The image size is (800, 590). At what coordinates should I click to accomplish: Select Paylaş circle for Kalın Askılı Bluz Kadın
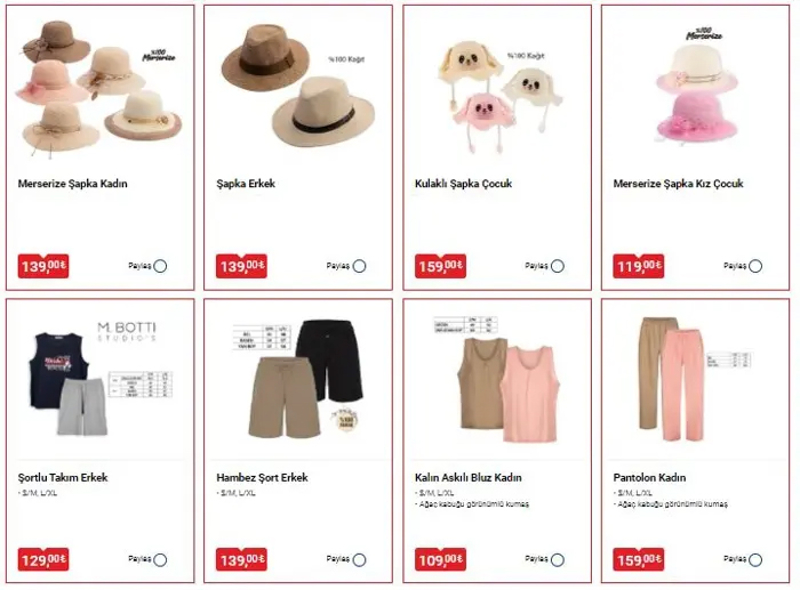point(558,560)
